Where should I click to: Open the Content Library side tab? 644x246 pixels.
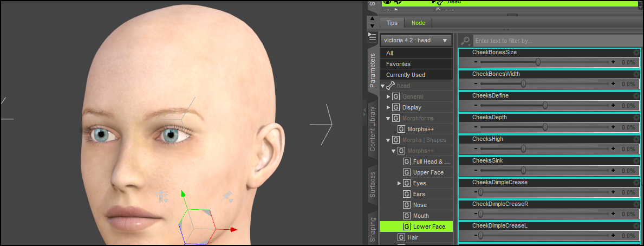[x=373, y=129]
